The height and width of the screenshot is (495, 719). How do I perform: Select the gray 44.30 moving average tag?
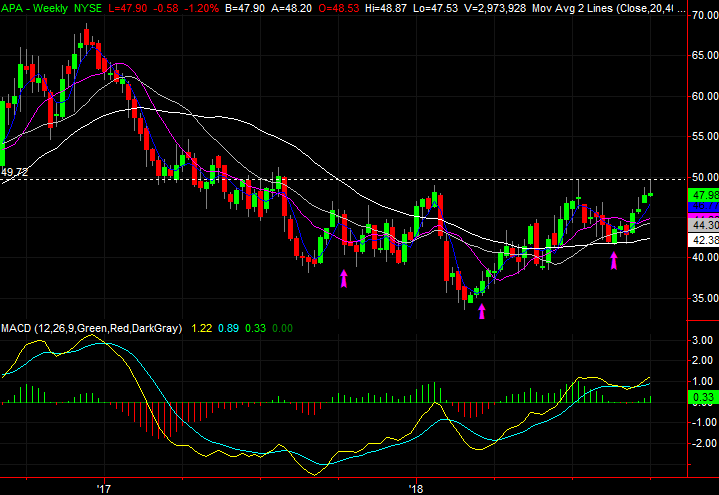pos(705,226)
